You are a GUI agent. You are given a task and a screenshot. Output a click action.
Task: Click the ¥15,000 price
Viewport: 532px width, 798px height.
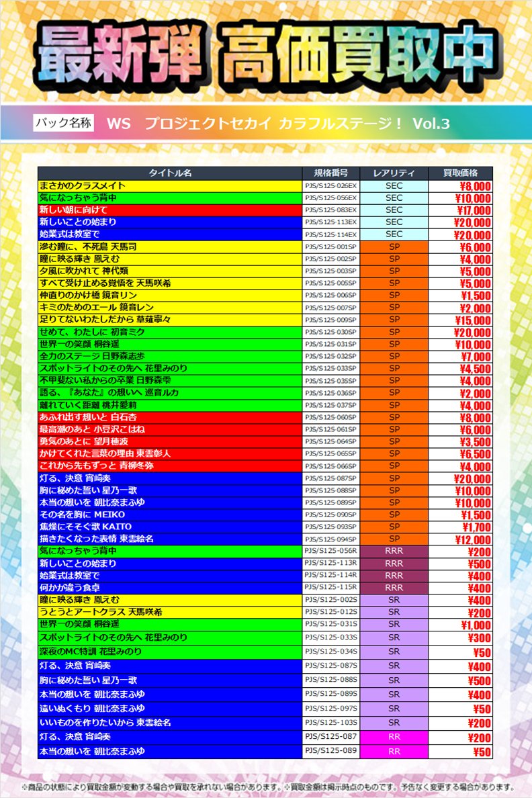click(x=473, y=320)
